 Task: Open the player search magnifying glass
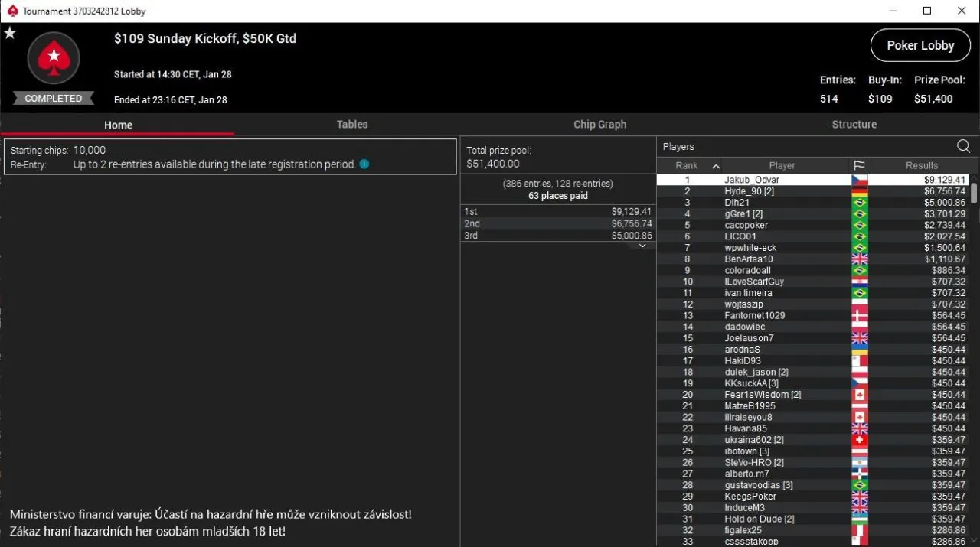(963, 146)
